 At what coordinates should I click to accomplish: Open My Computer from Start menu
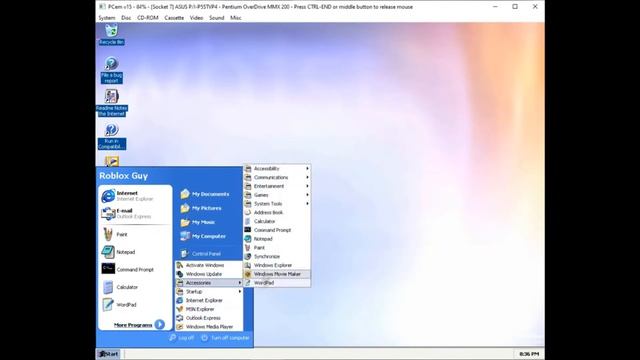203,236
